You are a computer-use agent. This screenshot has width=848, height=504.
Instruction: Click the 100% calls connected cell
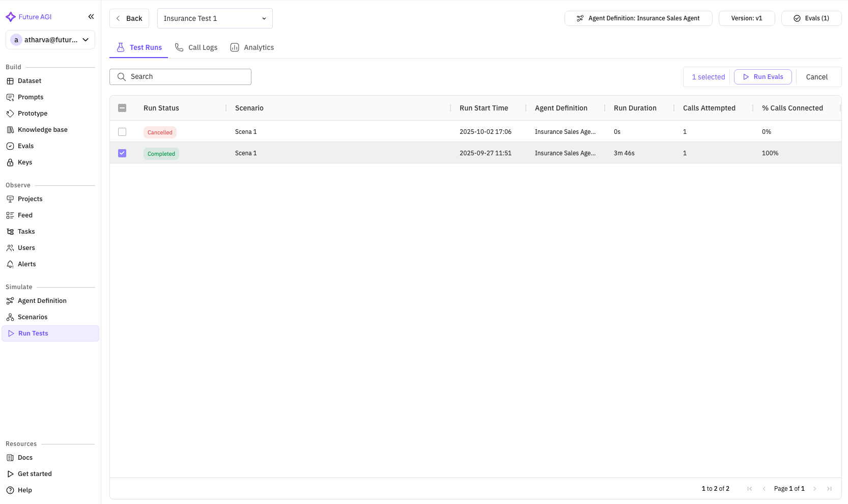(x=770, y=153)
